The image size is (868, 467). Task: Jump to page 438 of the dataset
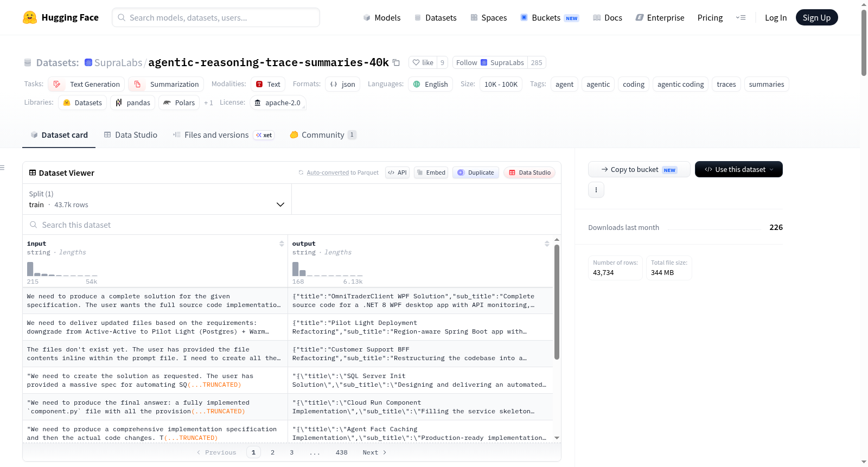pyautogui.click(x=341, y=452)
